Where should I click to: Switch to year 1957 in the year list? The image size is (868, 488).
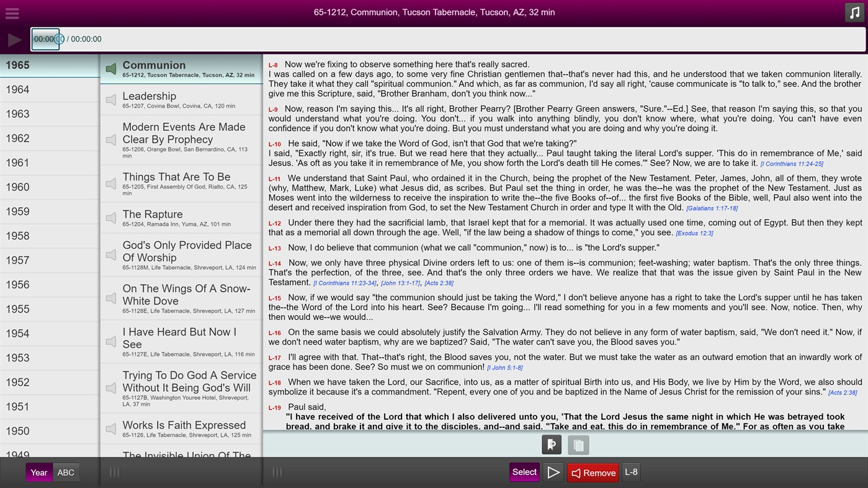[50, 260]
